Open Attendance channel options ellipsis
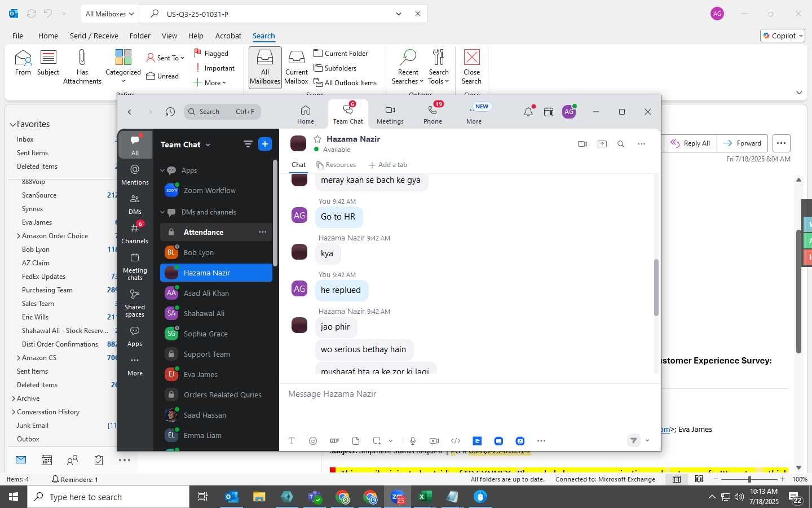 coord(263,232)
